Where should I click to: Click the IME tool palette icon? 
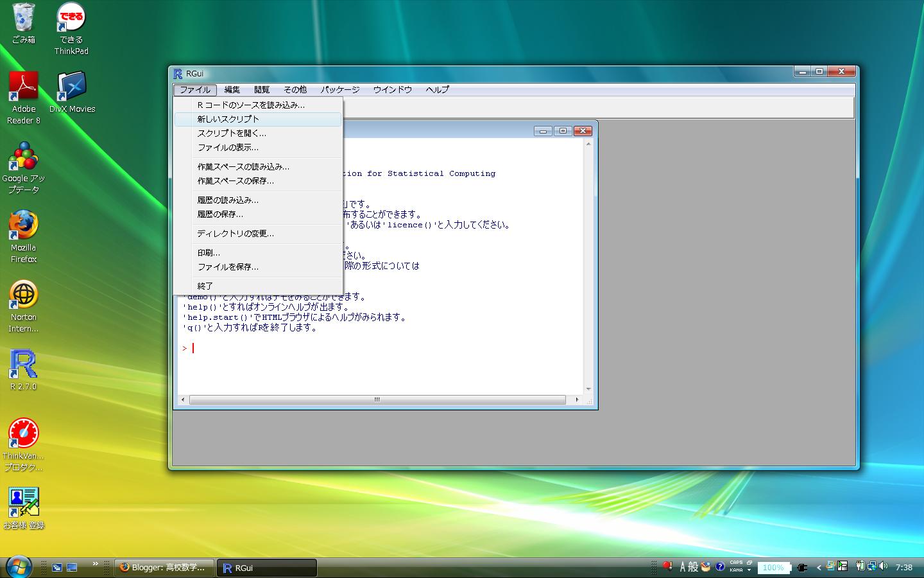coord(706,566)
